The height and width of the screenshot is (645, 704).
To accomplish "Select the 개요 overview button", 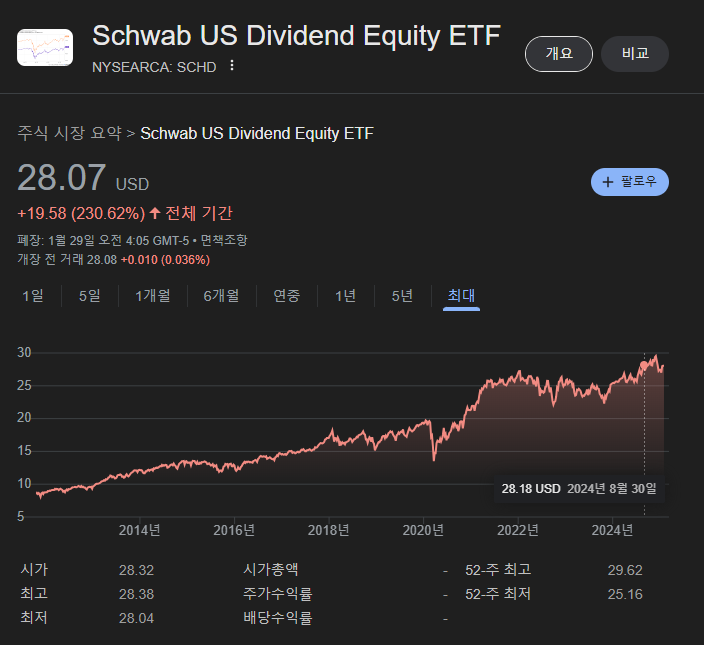I will point(559,54).
